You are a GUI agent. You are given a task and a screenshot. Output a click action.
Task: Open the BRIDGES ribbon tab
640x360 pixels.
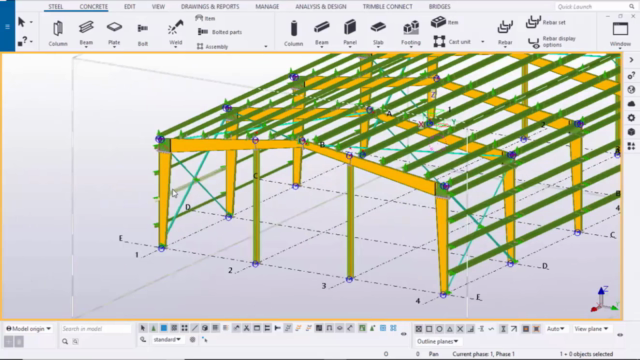(440, 7)
